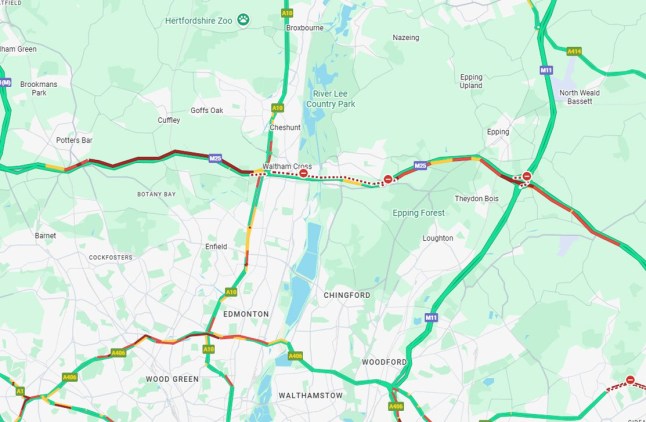The height and width of the screenshot is (422, 646).
Task: Click the road closure icon at Waltham Cross
Action: [x=303, y=173]
